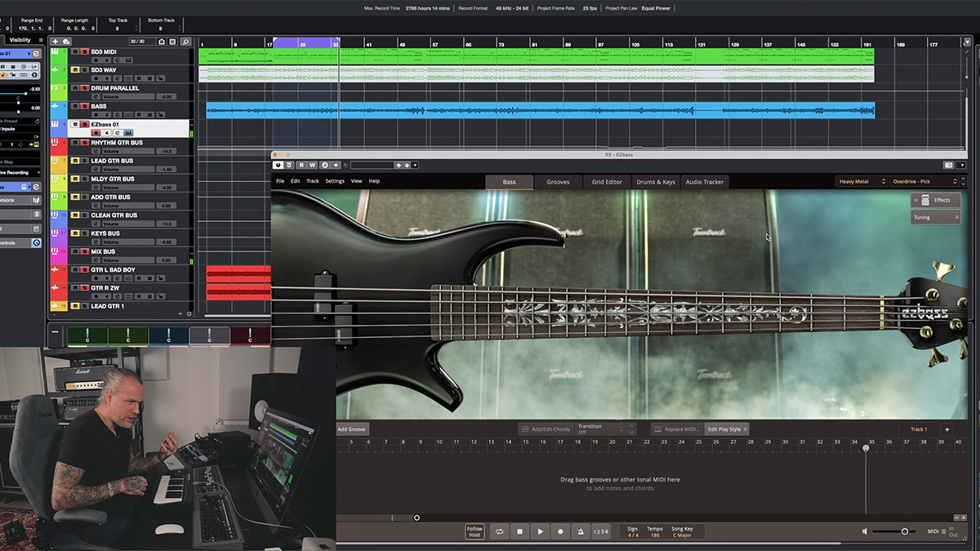
Task: Click the Add/Edit Chords button
Action: coord(546,429)
